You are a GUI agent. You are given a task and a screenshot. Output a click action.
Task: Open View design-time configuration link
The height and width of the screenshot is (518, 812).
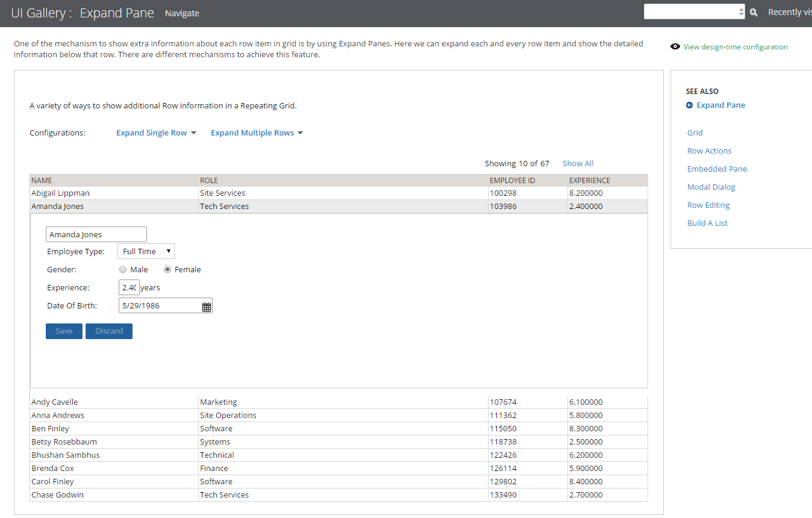coord(735,47)
